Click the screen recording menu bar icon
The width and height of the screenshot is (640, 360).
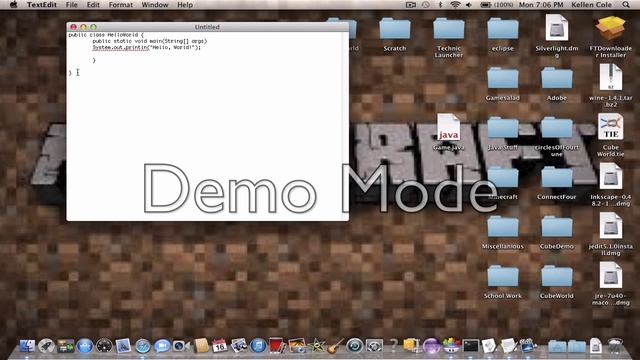click(411, 5)
